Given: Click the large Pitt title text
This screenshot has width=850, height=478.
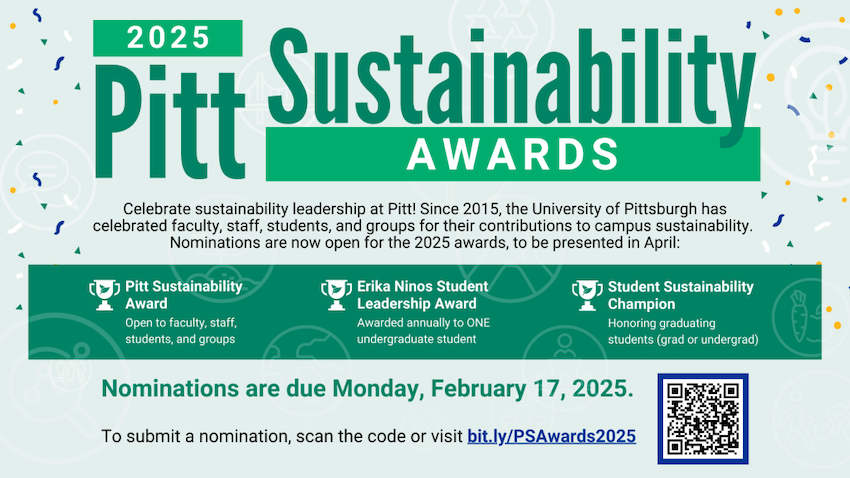Looking at the screenshot, I should (163, 110).
